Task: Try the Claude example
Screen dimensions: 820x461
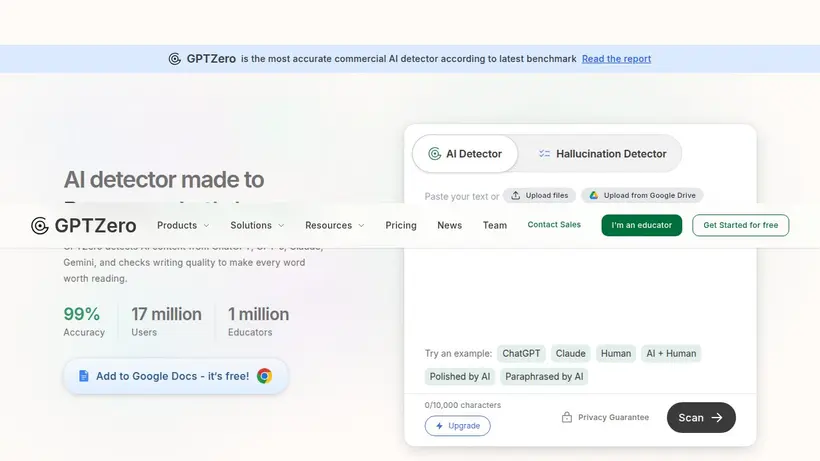Action: click(571, 353)
